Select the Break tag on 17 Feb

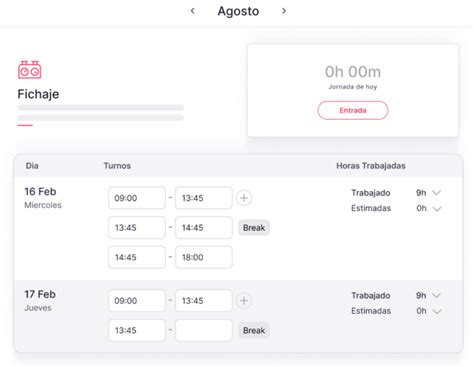pyautogui.click(x=254, y=331)
